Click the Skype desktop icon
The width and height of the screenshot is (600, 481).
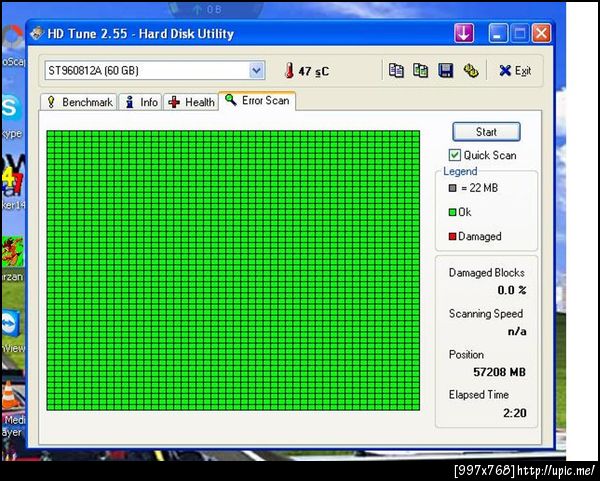[x=11, y=108]
